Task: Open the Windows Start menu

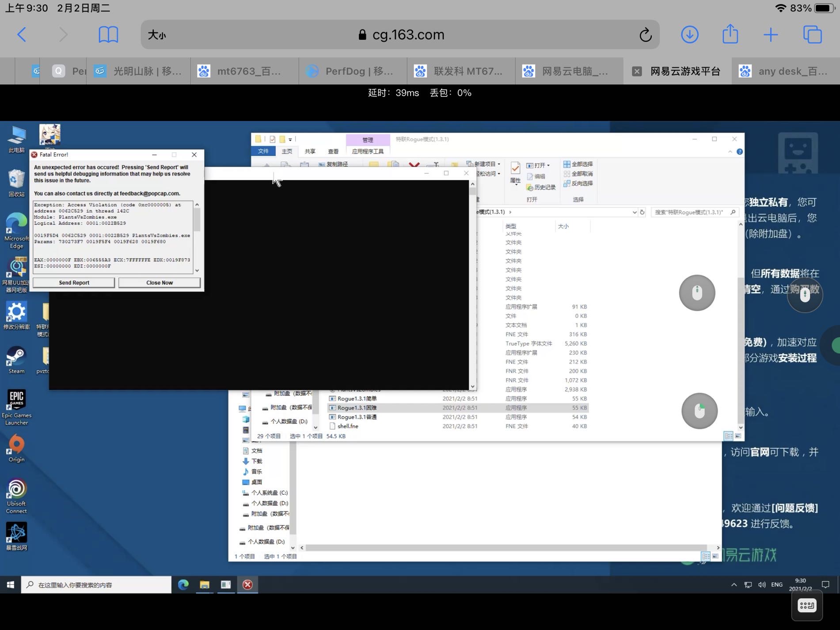Action: tap(10, 584)
